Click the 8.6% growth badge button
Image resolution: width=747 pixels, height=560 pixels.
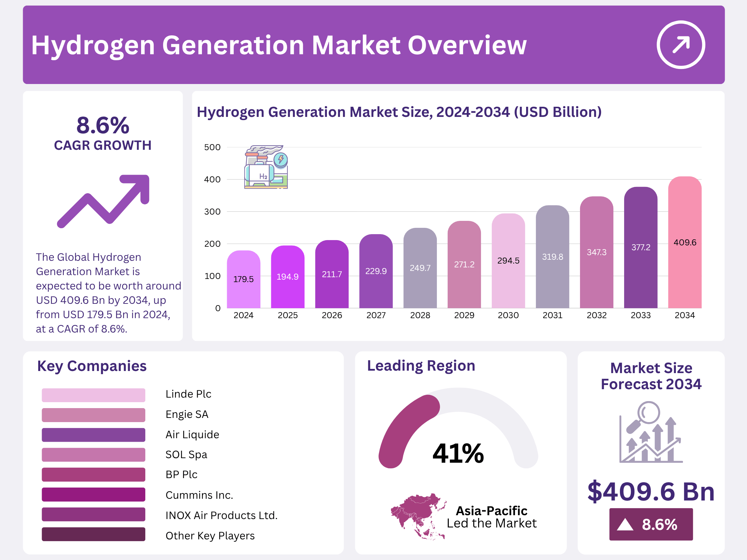click(651, 524)
